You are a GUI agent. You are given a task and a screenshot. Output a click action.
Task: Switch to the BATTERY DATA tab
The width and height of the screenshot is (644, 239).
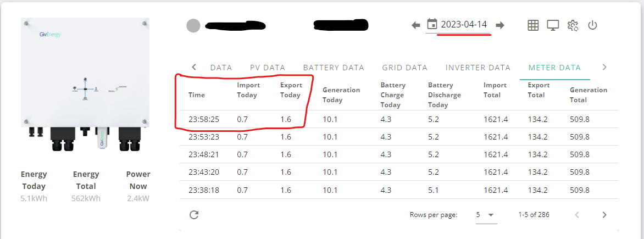[334, 68]
